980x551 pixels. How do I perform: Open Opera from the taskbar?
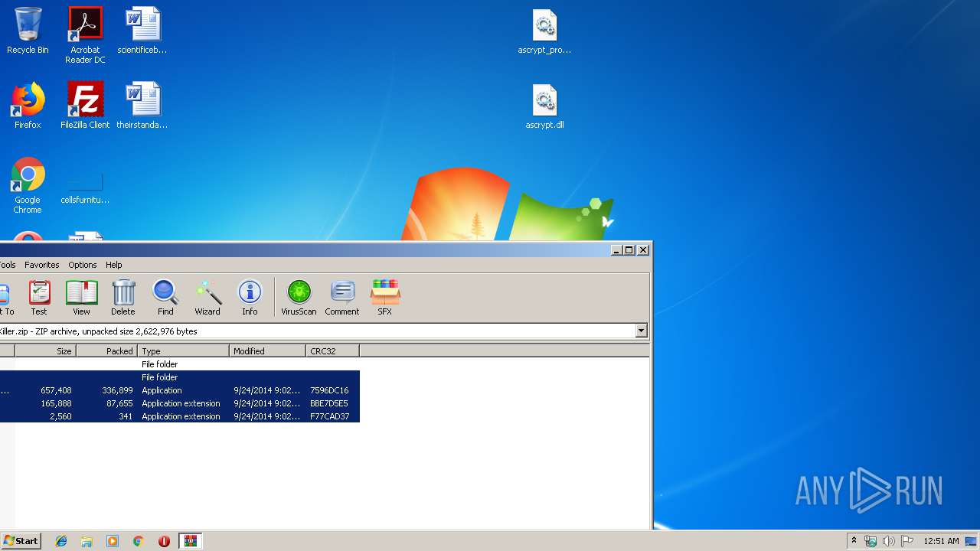(x=164, y=541)
